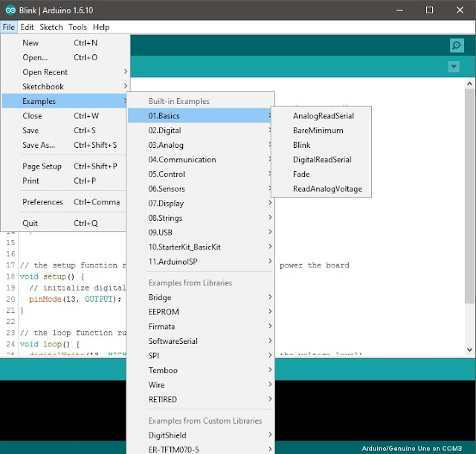The image size is (476, 454).
Task: Choose Save As... in the File menu
Action: point(64,145)
